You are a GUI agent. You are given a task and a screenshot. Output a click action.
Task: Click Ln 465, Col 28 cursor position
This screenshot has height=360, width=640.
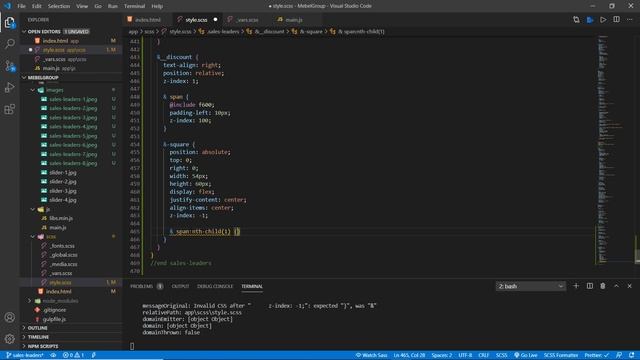pyautogui.click(x=409, y=355)
